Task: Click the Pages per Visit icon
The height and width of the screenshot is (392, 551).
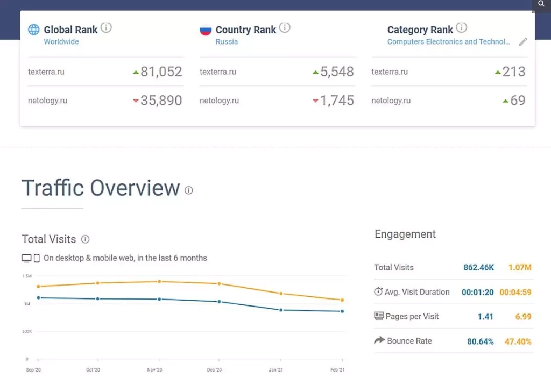Action: coord(379,316)
